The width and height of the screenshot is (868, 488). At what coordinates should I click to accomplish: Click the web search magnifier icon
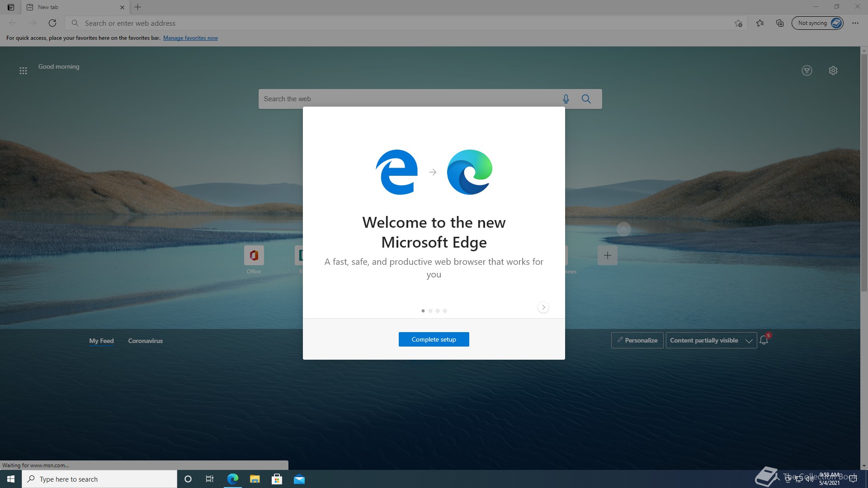pyautogui.click(x=586, y=99)
